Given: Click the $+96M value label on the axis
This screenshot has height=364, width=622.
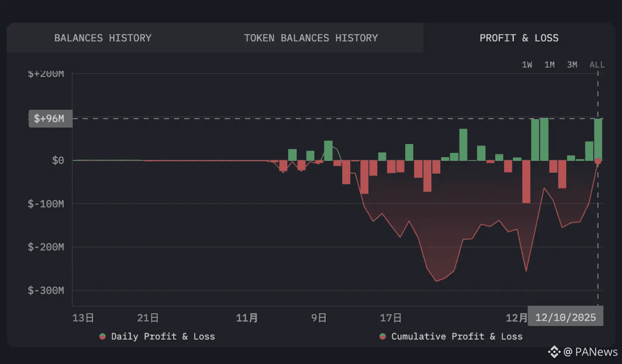Looking at the screenshot, I should (51, 119).
